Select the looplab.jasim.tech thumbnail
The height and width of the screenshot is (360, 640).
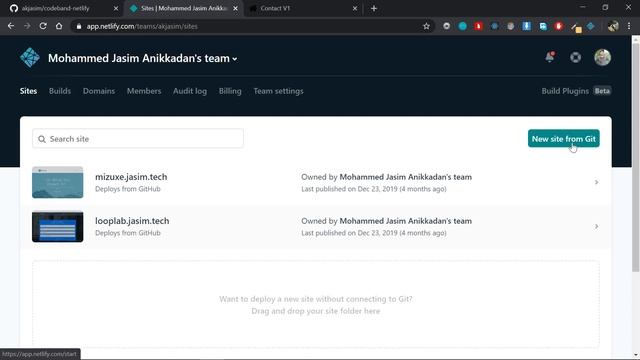point(58,227)
